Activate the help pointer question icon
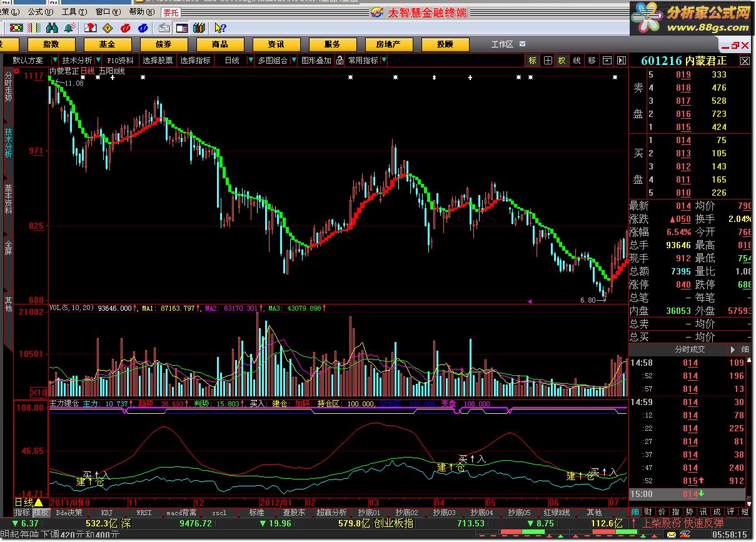 [x=220, y=28]
